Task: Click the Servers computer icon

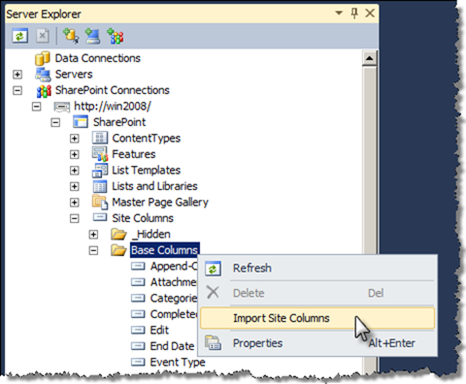Action: [43, 74]
